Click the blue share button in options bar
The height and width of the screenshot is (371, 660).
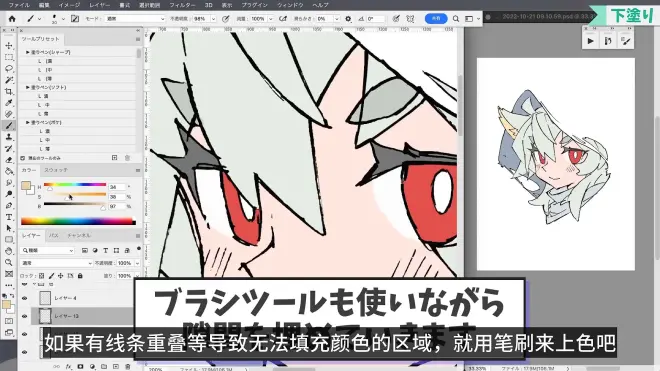coord(436,19)
